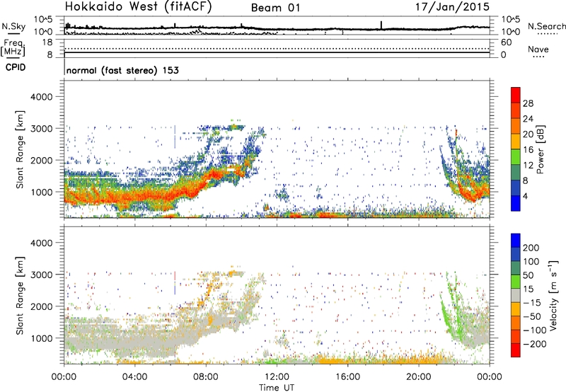Click the '28' power colorbar tick label
Image resolution: width=566 pixels, height=392 pixels.
[x=528, y=103]
